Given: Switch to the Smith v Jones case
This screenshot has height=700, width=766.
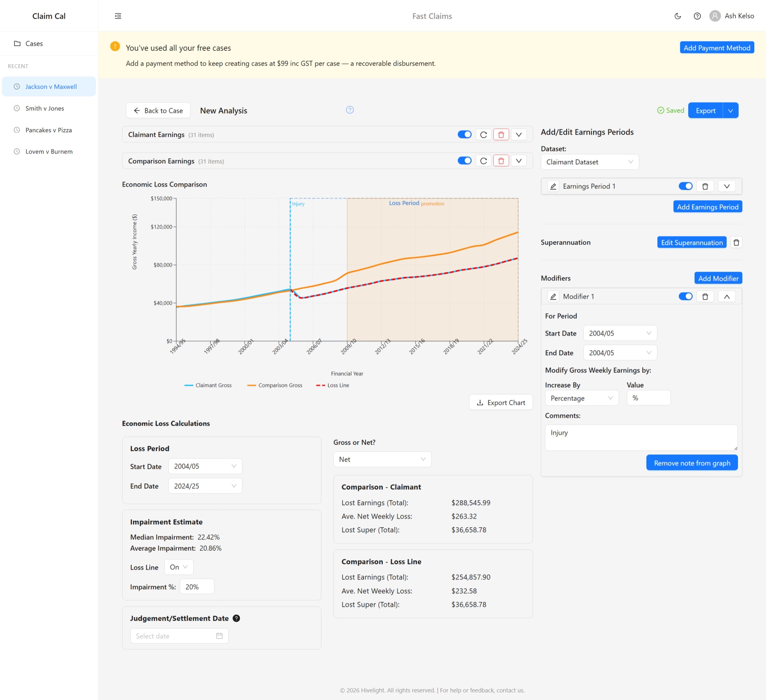Looking at the screenshot, I should tap(44, 108).
